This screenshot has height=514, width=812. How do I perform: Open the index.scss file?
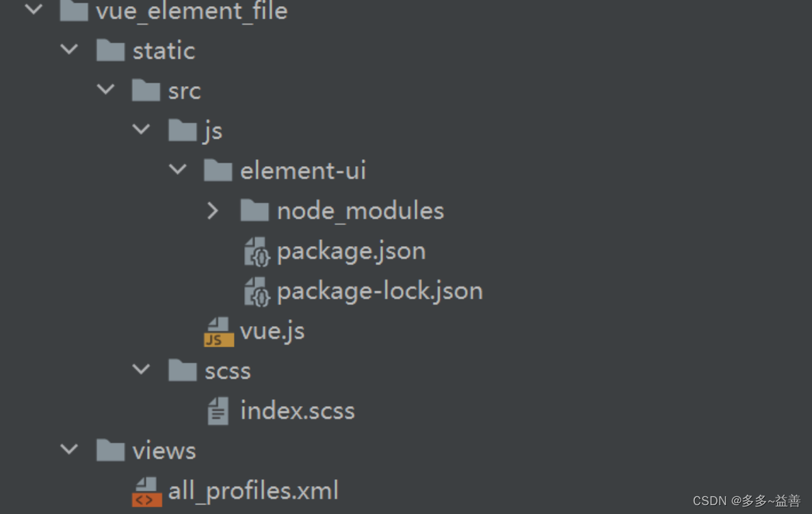click(x=298, y=410)
